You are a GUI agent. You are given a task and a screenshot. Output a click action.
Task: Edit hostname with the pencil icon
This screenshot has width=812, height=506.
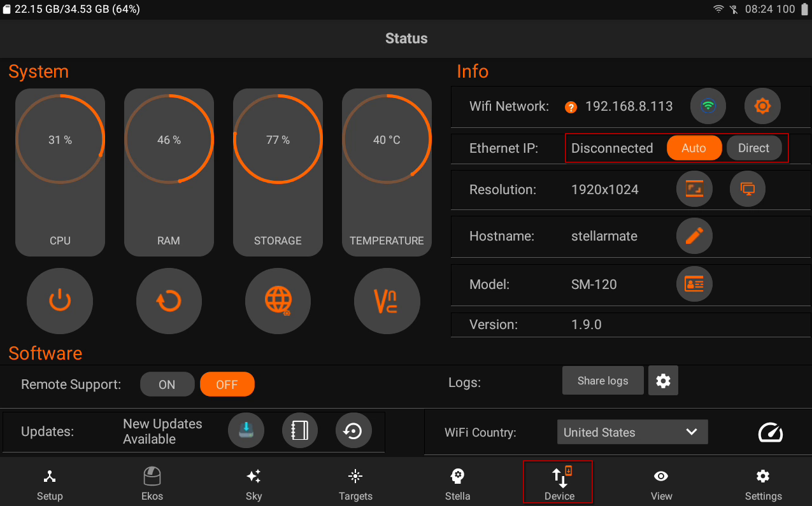[x=694, y=236]
